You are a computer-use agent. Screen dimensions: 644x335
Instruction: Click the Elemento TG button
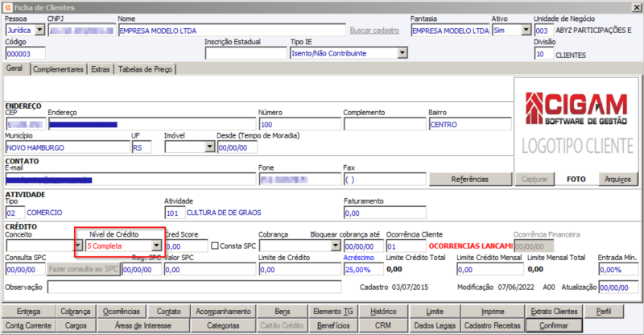pos(333,312)
